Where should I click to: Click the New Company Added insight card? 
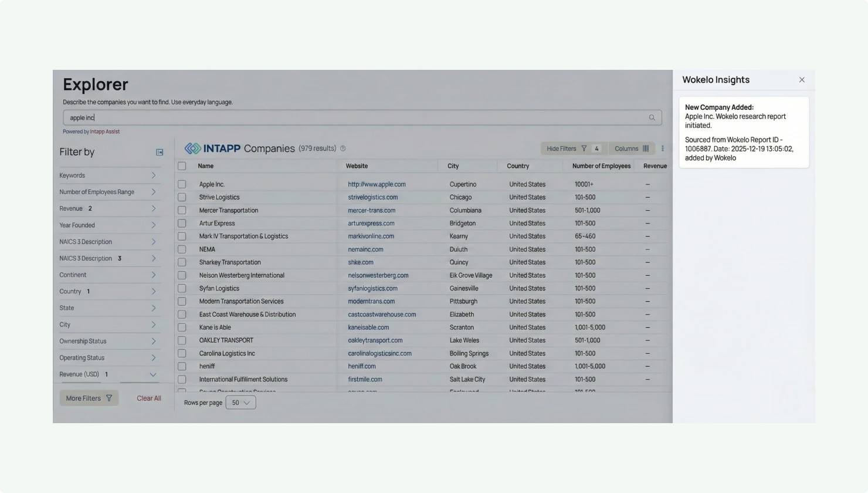click(744, 133)
